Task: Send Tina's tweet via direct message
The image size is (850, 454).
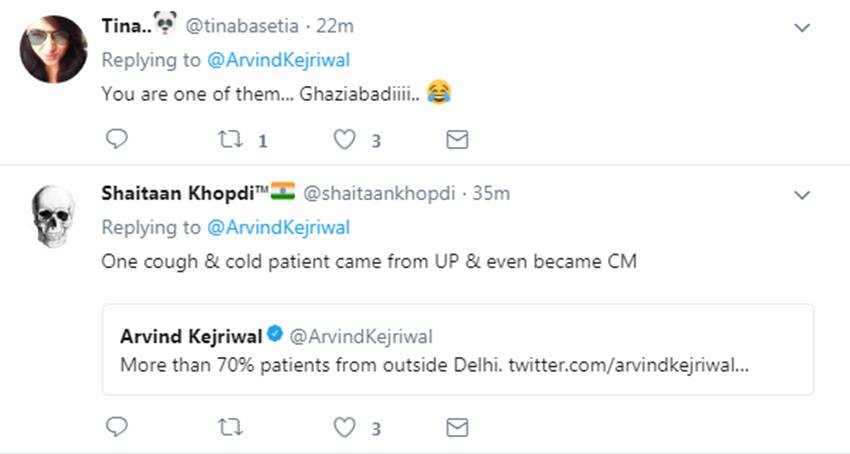Action: point(457,139)
